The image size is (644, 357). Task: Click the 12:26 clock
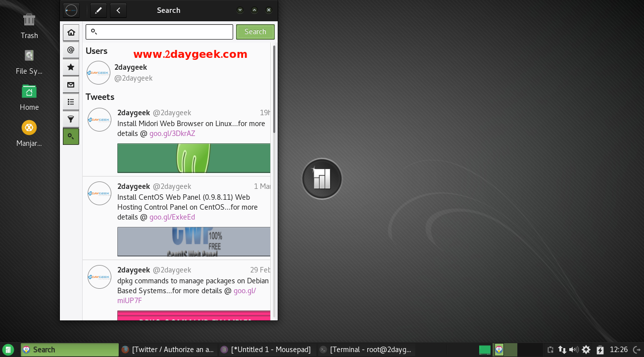[x=619, y=350]
